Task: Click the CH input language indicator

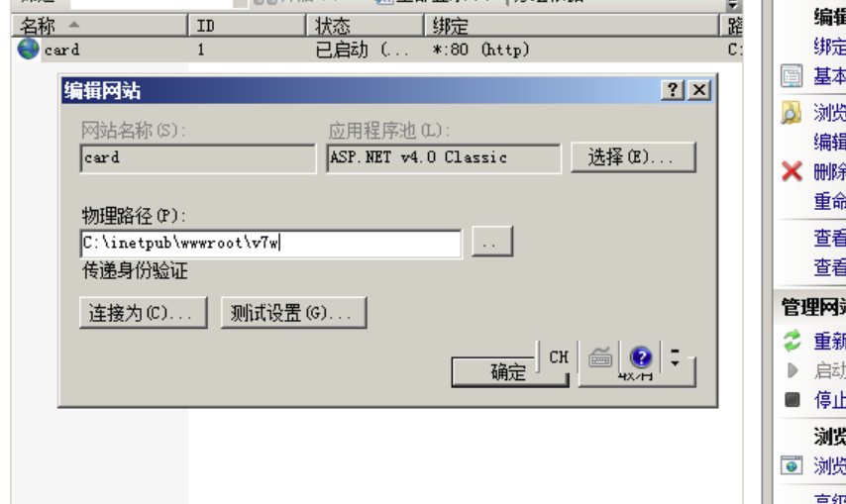Action: (559, 356)
